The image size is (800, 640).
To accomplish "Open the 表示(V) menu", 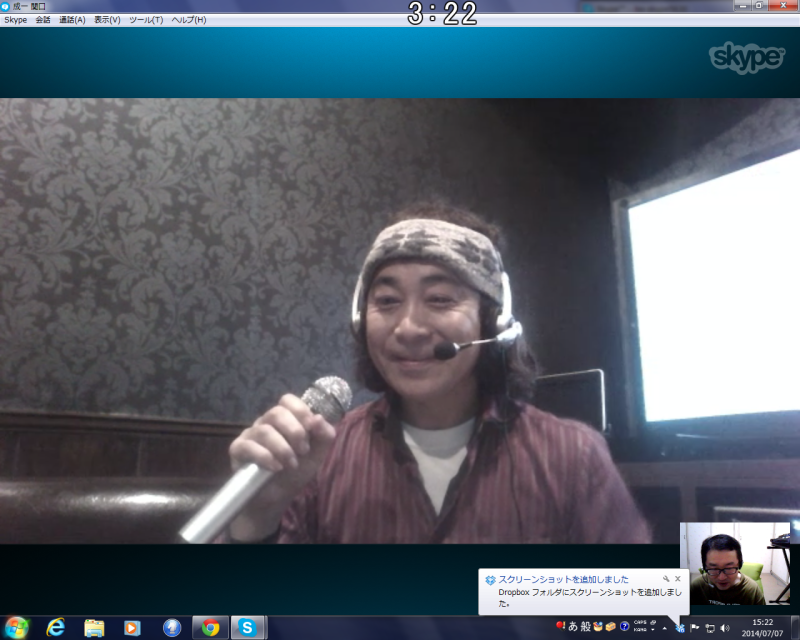I will point(107,20).
